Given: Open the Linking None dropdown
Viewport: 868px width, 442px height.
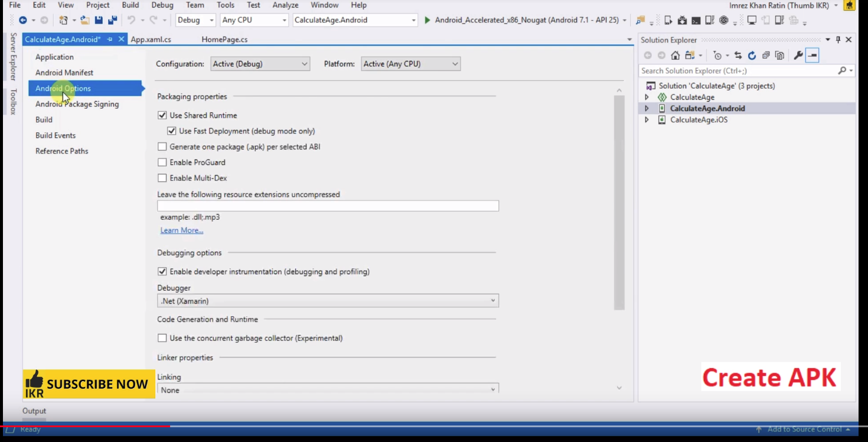Looking at the screenshot, I should (x=328, y=389).
